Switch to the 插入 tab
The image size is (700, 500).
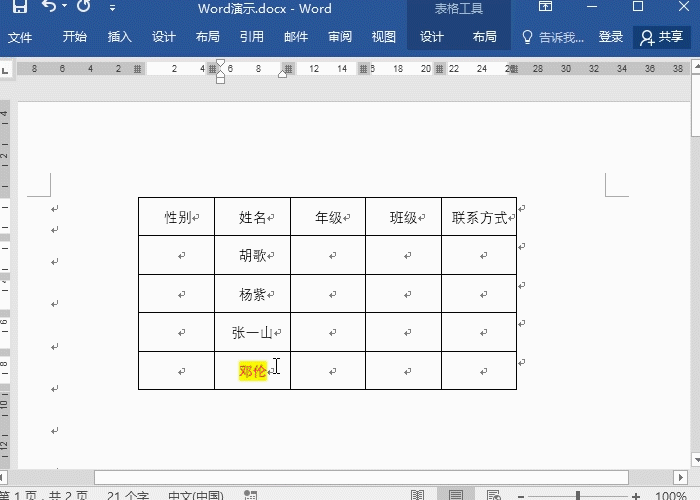[x=119, y=37]
